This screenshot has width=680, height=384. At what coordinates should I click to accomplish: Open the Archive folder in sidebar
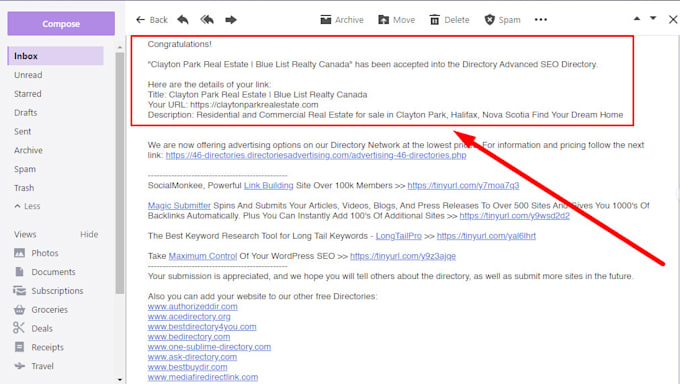pos(28,151)
